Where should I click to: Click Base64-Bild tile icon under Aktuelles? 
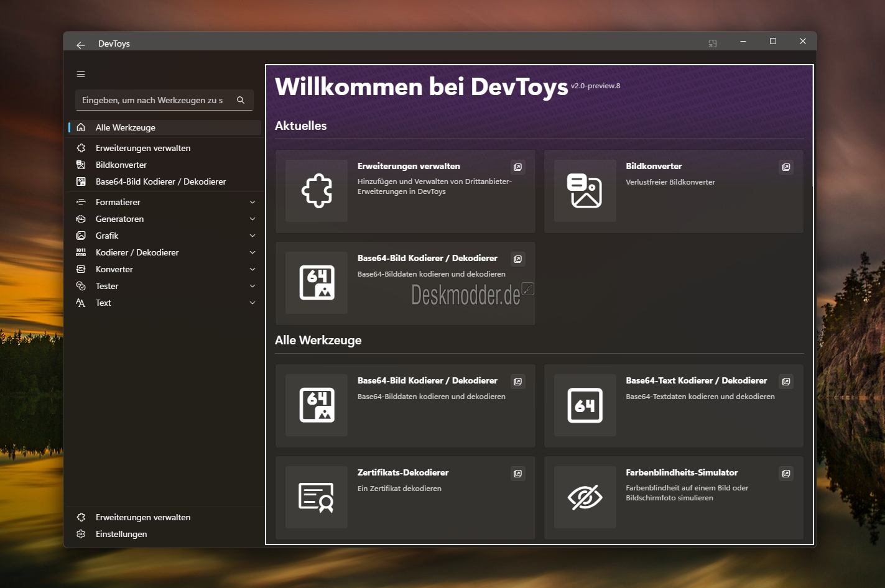click(317, 283)
